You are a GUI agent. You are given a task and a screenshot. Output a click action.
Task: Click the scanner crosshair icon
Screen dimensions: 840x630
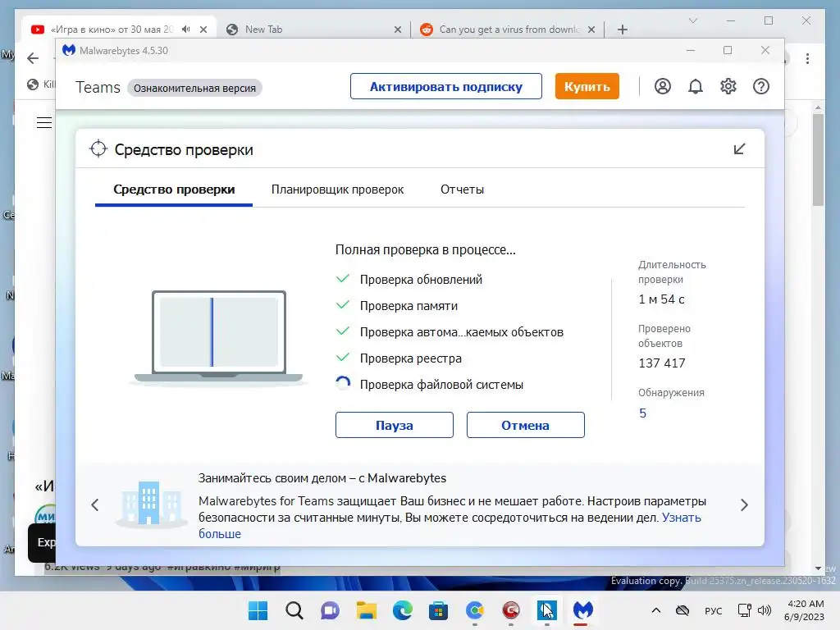98,149
